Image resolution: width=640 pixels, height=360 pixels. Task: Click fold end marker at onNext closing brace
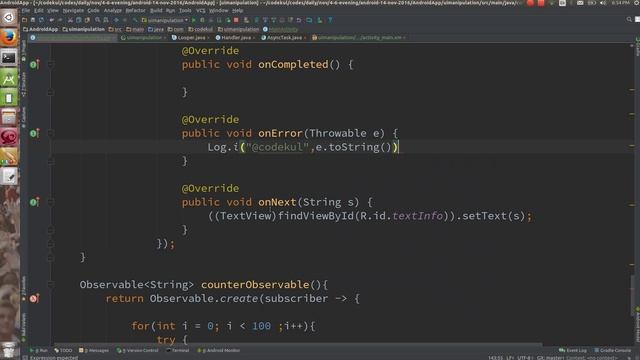51,230
